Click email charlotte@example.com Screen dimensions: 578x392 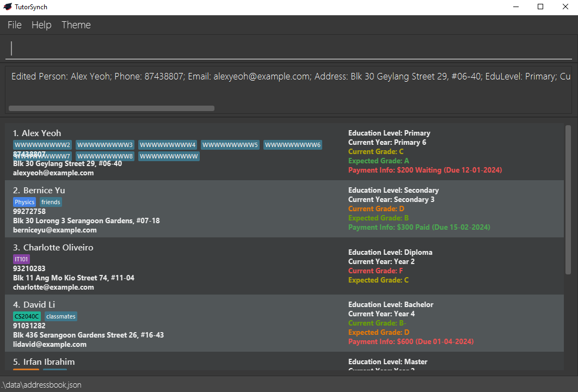tap(53, 287)
